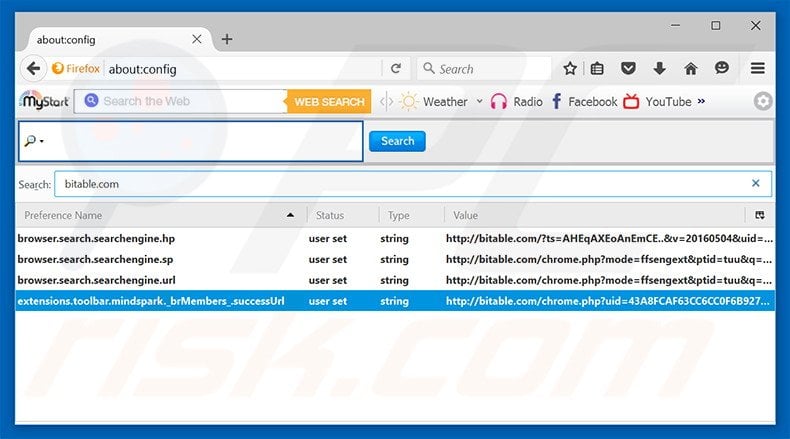Close the about:config tab
Viewport: 790px width, 439px height.
pos(196,39)
